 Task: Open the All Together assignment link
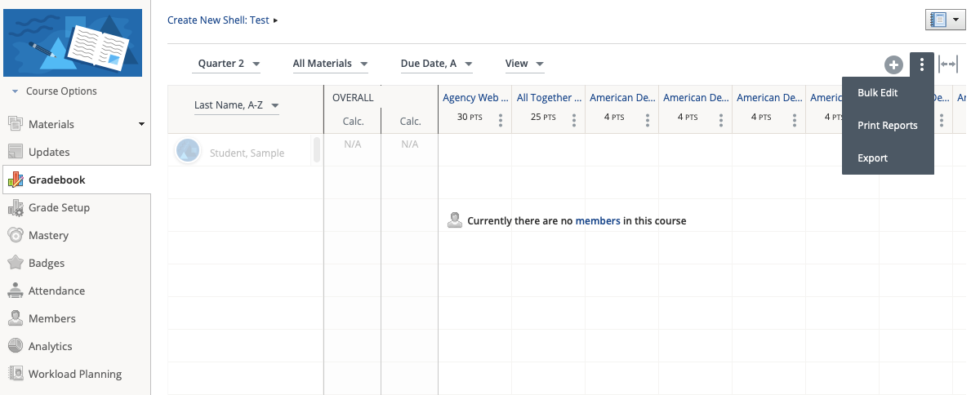[x=550, y=98]
